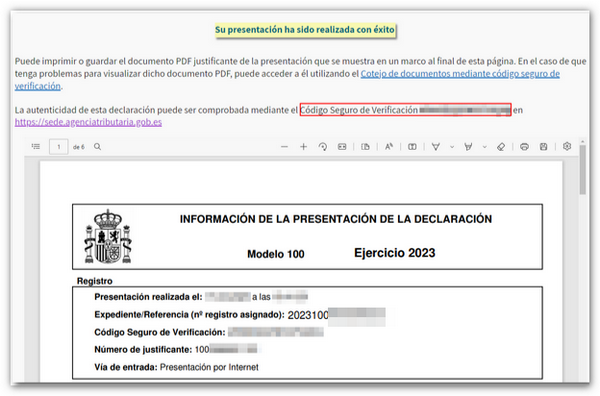Open the PDF search magnifier
This screenshot has width=600, height=396.
(x=98, y=147)
